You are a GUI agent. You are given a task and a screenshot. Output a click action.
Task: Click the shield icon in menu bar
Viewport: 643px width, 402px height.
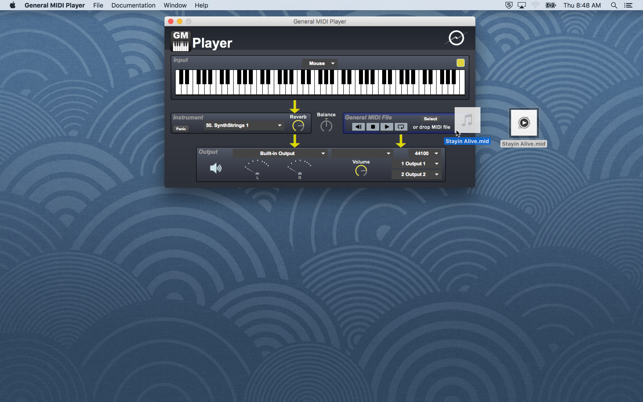[x=508, y=5]
